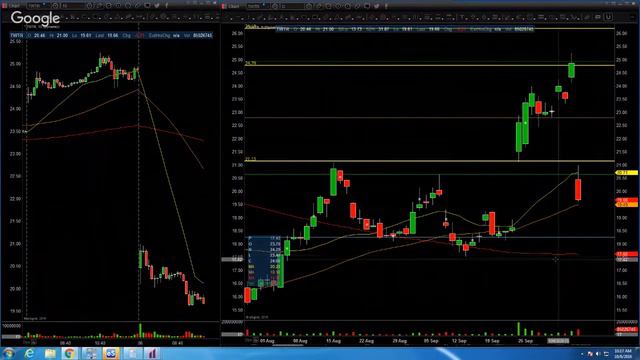Click the Facebook share icon in left chart window
This screenshot has width=640, height=360.
coord(167,6)
